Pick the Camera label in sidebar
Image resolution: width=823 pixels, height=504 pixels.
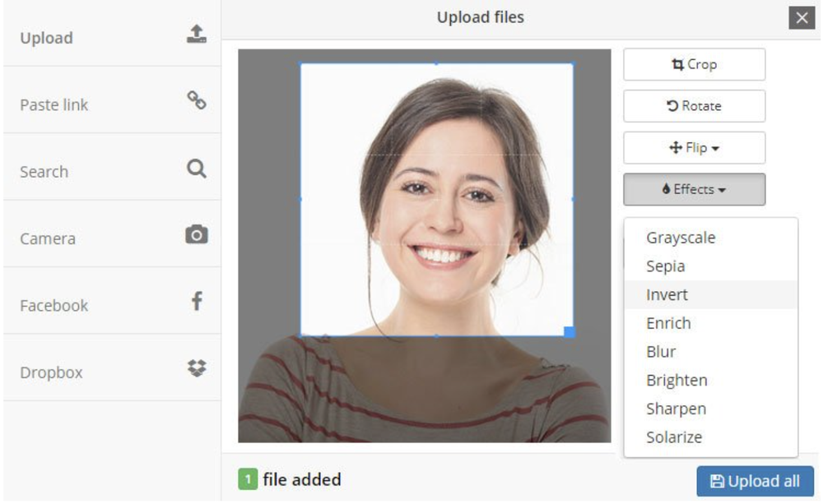tap(48, 239)
